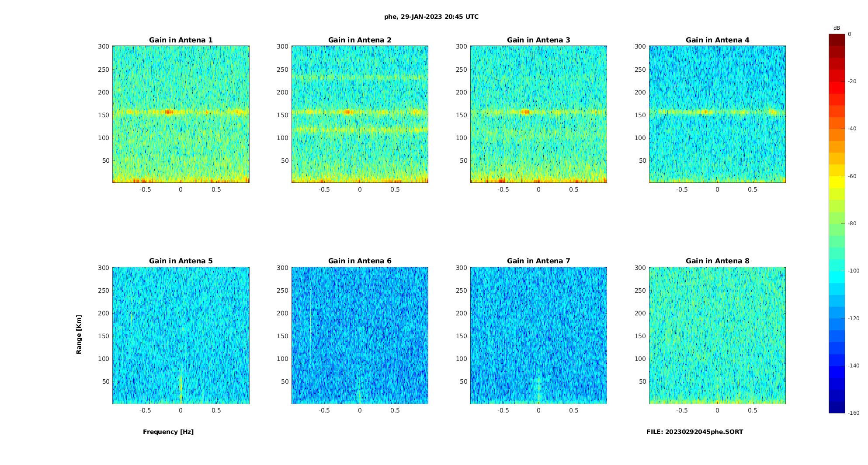Click the dB label above the colorbar

click(x=837, y=28)
